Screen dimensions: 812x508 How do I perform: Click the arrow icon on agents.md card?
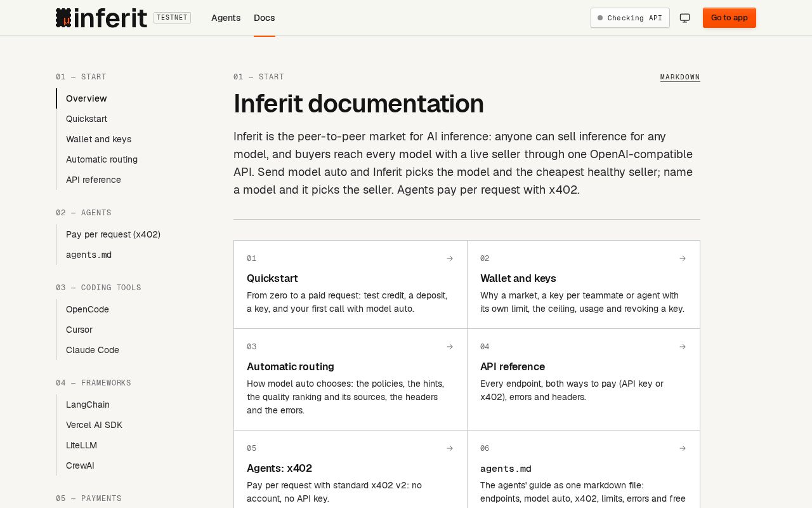click(x=683, y=448)
